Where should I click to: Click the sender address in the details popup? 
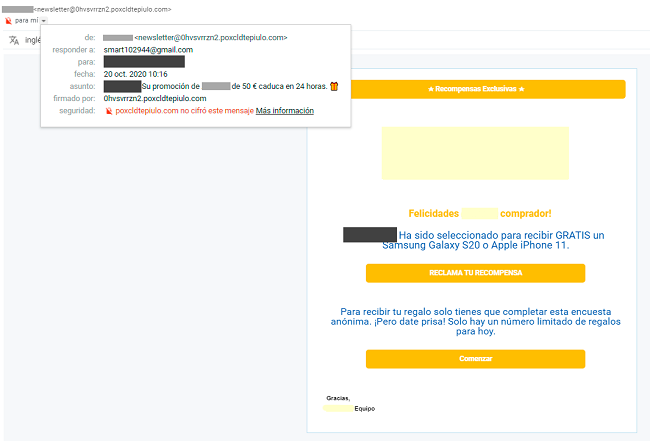pos(211,37)
